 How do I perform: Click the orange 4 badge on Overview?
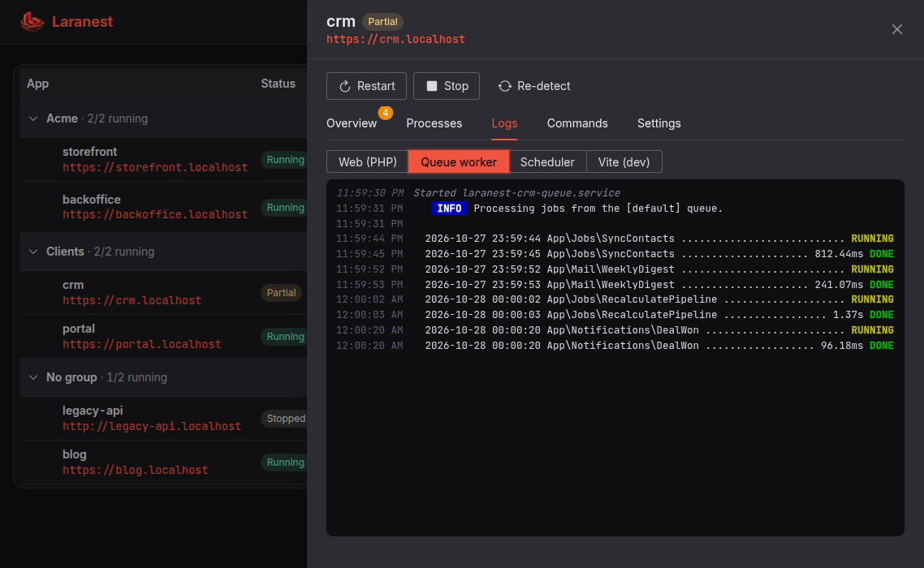[386, 113]
